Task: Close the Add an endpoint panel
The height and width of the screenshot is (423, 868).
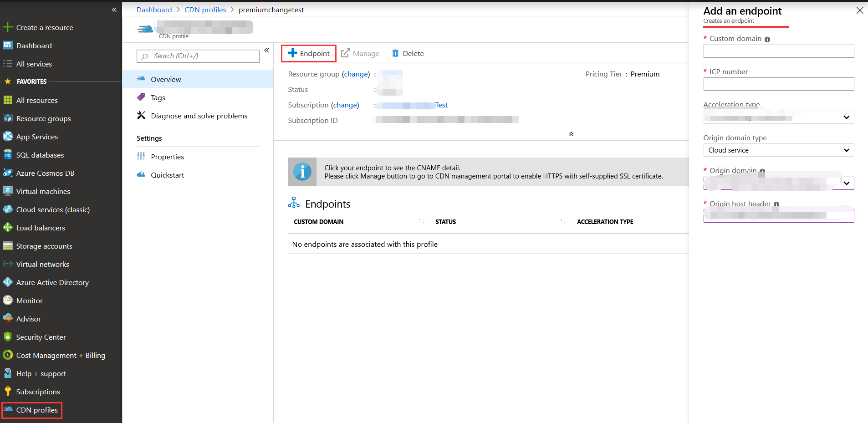Action: coord(860,10)
